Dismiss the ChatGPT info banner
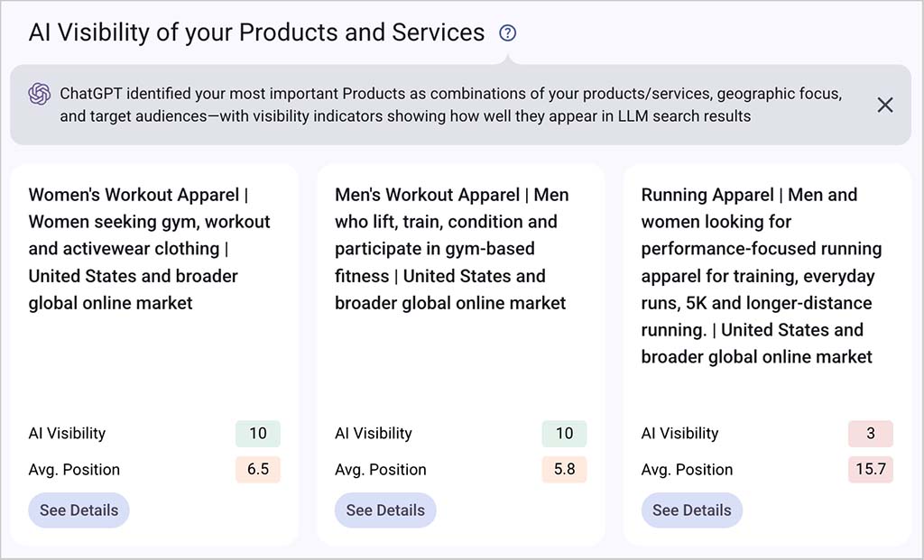The width and height of the screenshot is (924, 560). coord(885,105)
